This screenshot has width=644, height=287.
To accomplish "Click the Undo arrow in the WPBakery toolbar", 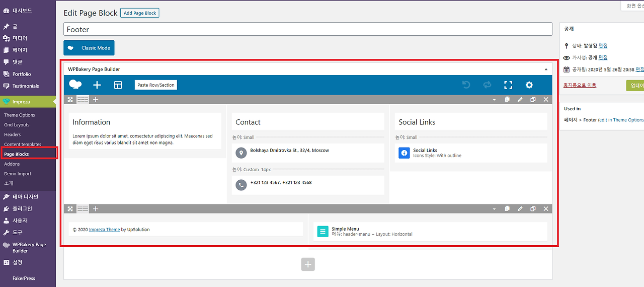I will (466, 85).
